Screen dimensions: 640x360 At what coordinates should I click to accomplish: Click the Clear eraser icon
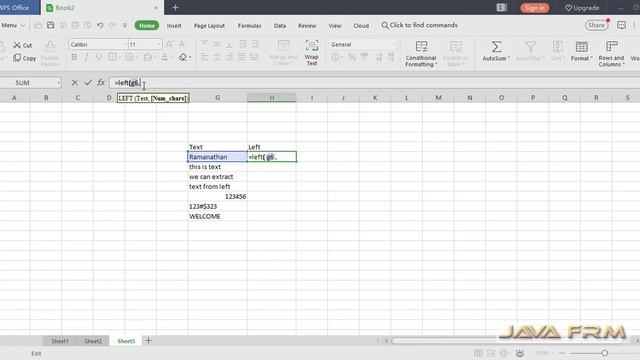coord(183,57)
